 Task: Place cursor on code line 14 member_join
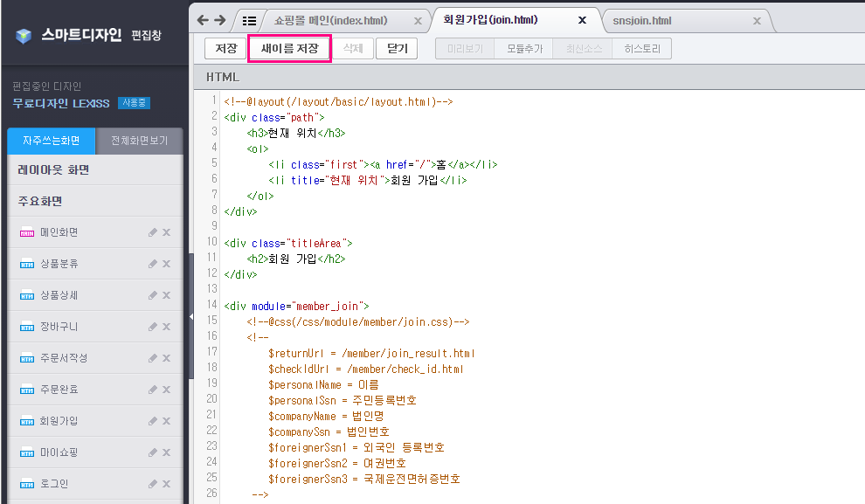pyautogui.click(x=297, y=306)
